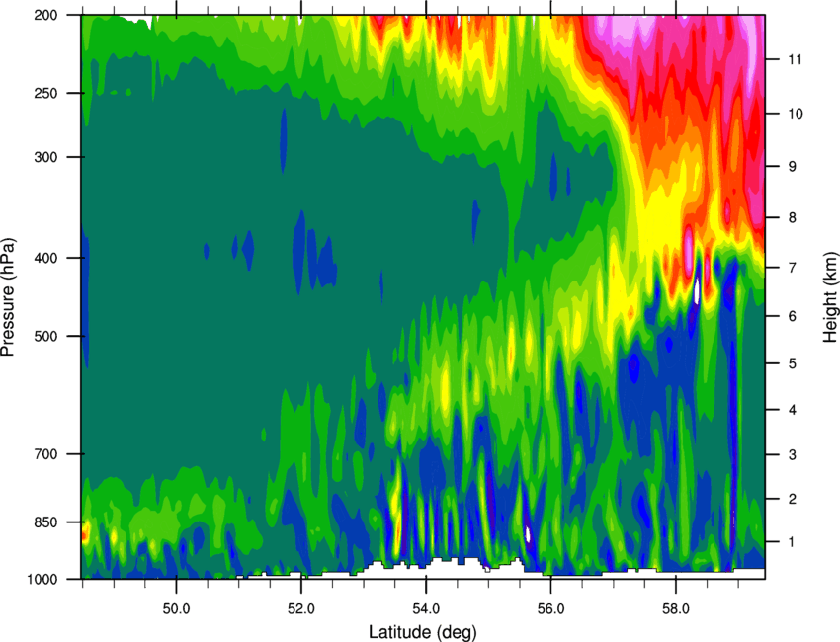Select the 300 pressure tick label

[45, 157]
